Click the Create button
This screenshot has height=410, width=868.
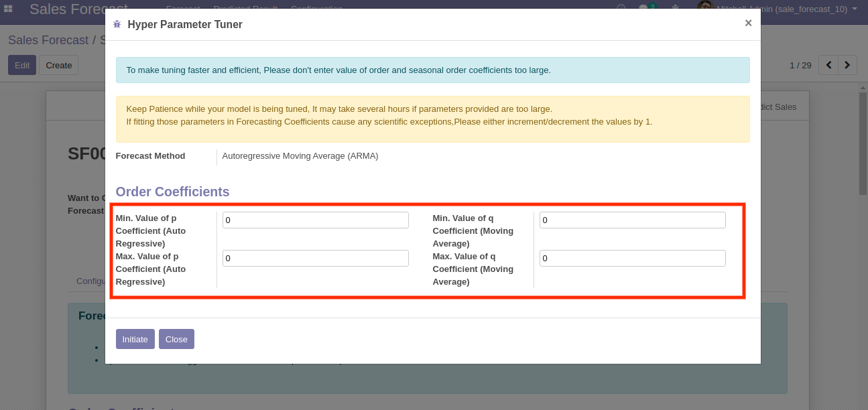(x=59, y=65)
